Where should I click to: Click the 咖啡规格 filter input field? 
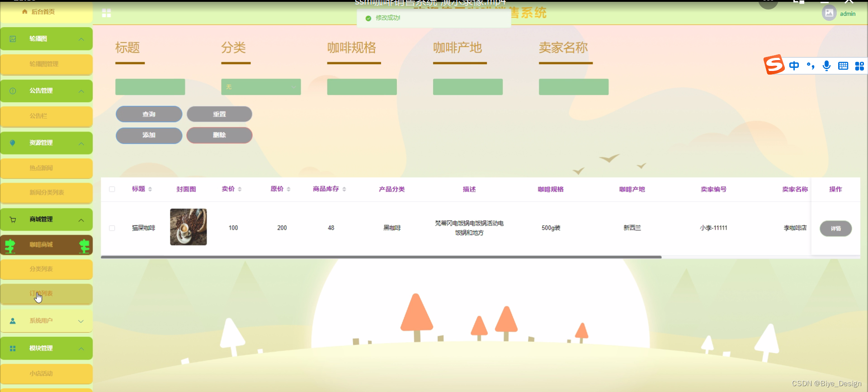click(x=362, y=87)
